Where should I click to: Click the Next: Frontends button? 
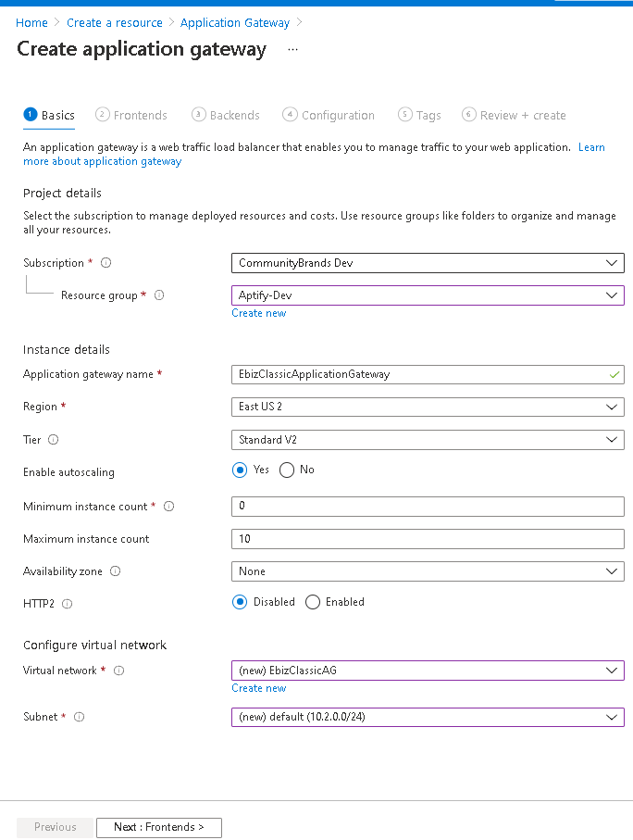point(158,827)
